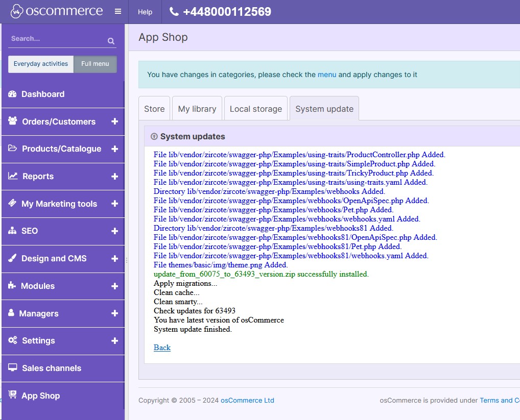Image resolution: width=520 pixels, height=420 pixels.
Task: Click the webhooks81 Directory Added line
Action: pyautogui.click(x=273, y=228)
